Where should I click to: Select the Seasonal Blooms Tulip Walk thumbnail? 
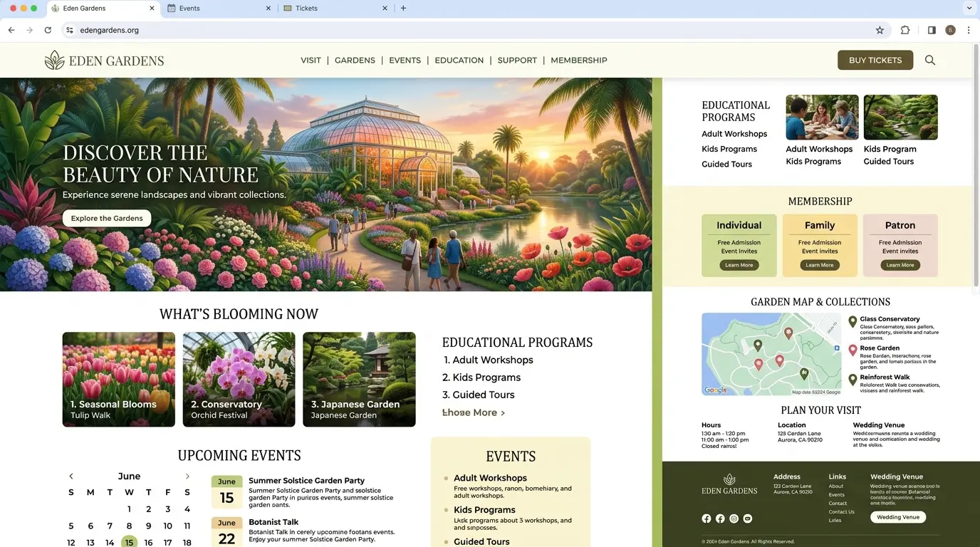(x=118, y=380)
